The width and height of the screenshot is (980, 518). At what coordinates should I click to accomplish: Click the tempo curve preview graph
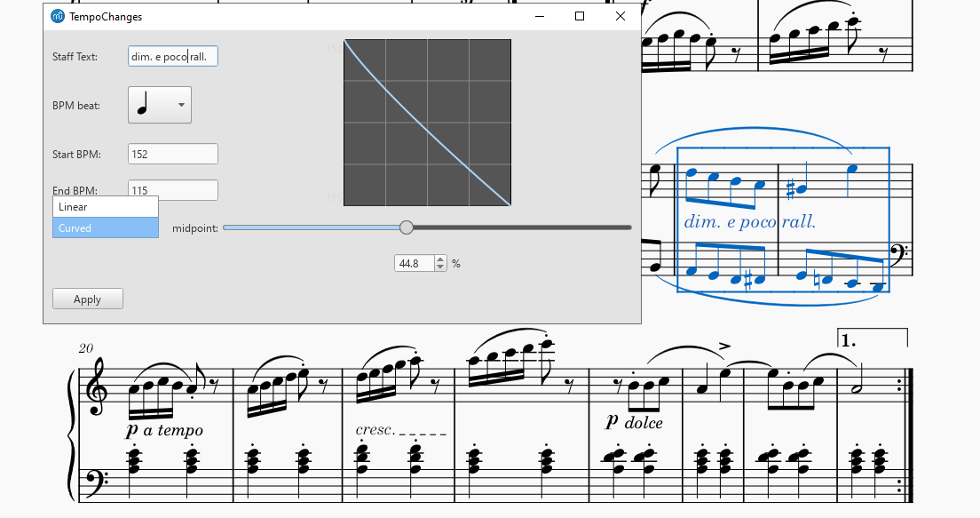[x=427, y=121]
